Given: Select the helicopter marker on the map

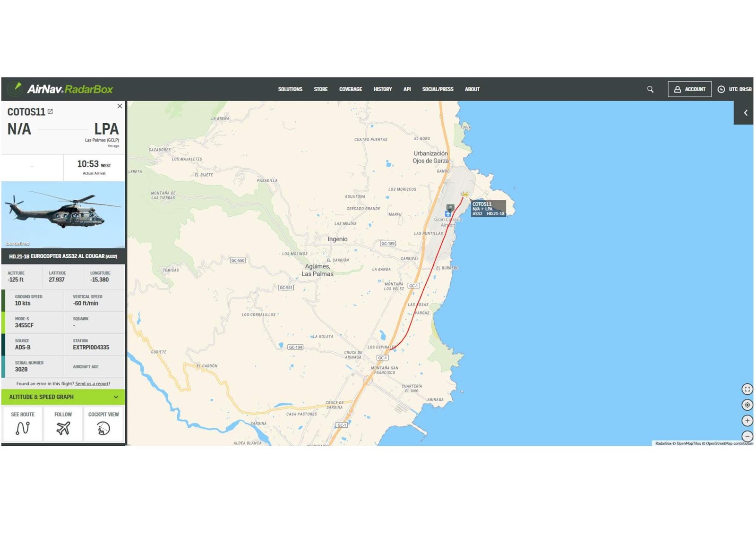Looking at the screenshot, I should [465, 194].
